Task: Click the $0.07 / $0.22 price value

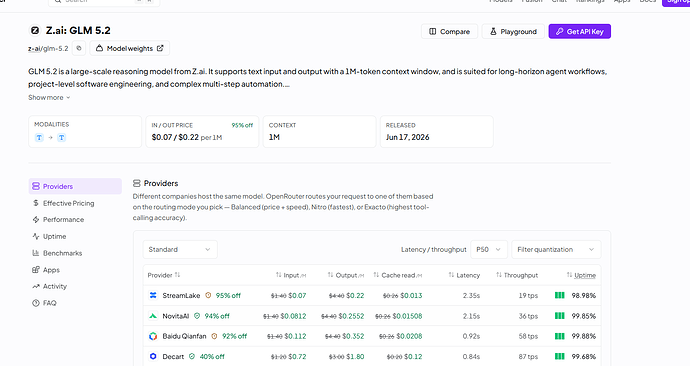Action: (175, 137)
